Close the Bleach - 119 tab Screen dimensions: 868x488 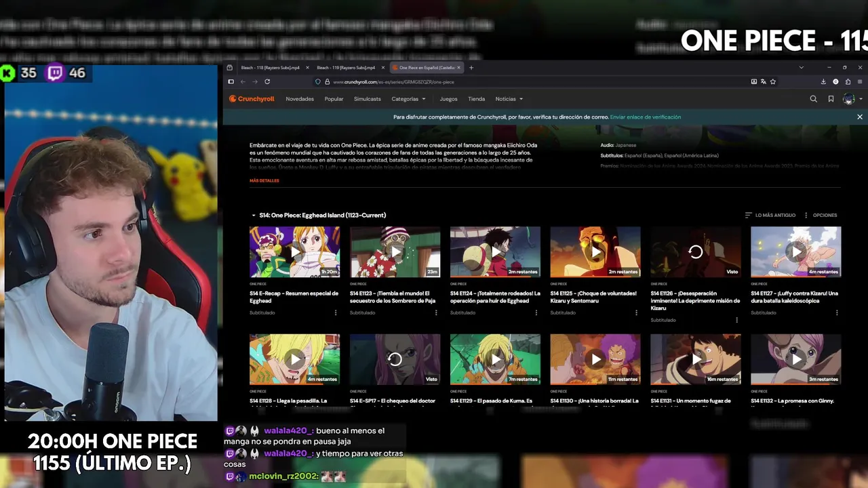(383, 68)
